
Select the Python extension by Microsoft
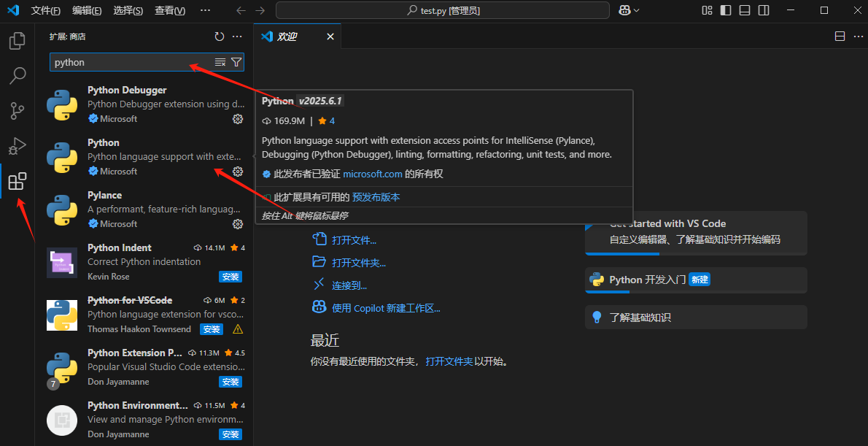[144, 158]
